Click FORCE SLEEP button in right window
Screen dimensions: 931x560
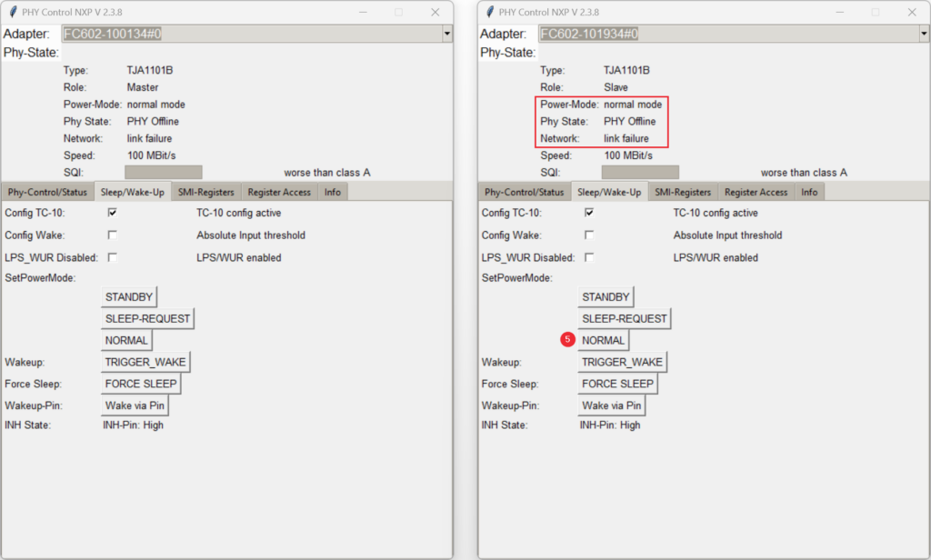click(x=617, y=384)
